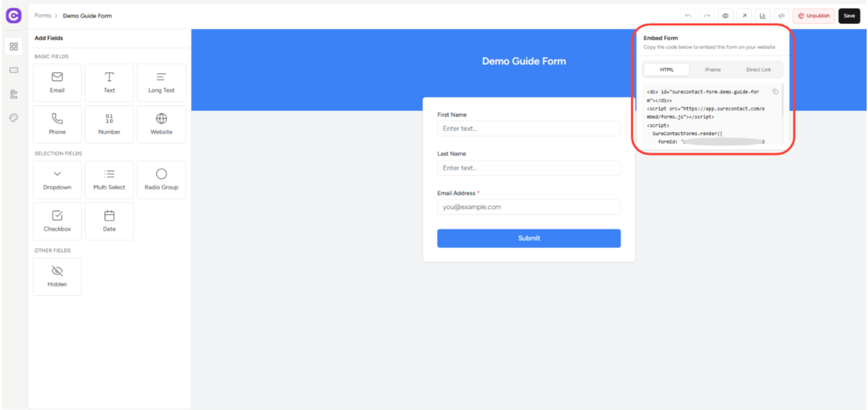Click the redo arrow in the toolbar
The image size is (868, 410).
tap(707, 16)
